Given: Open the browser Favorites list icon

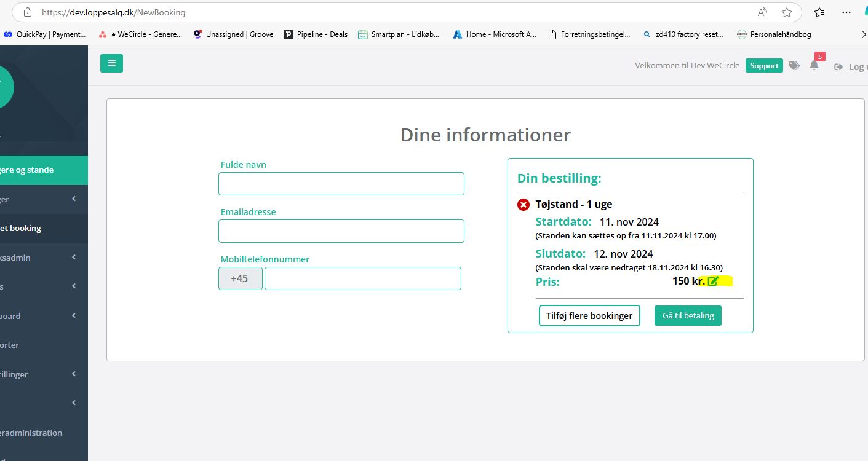Looking at the screenshot, I should (819, 12).
